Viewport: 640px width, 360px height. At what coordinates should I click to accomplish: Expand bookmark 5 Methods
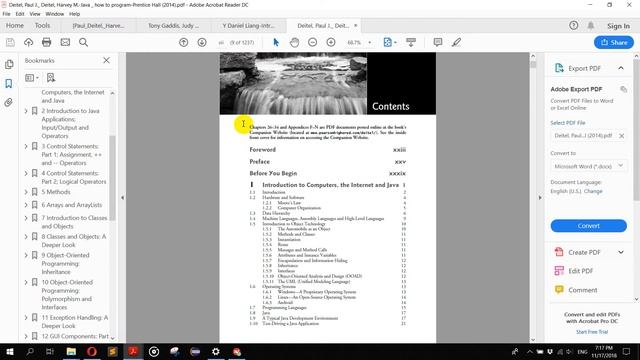[x=26, y=192]
